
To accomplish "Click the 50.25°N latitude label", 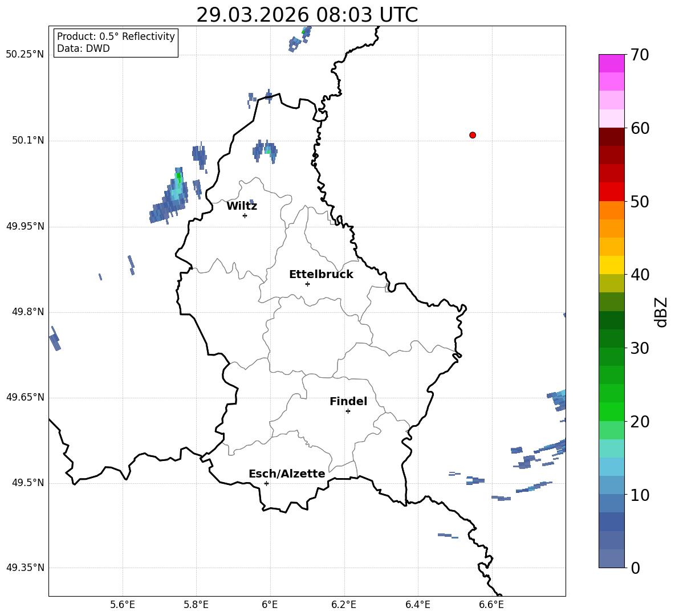I will tap(25, 55).
